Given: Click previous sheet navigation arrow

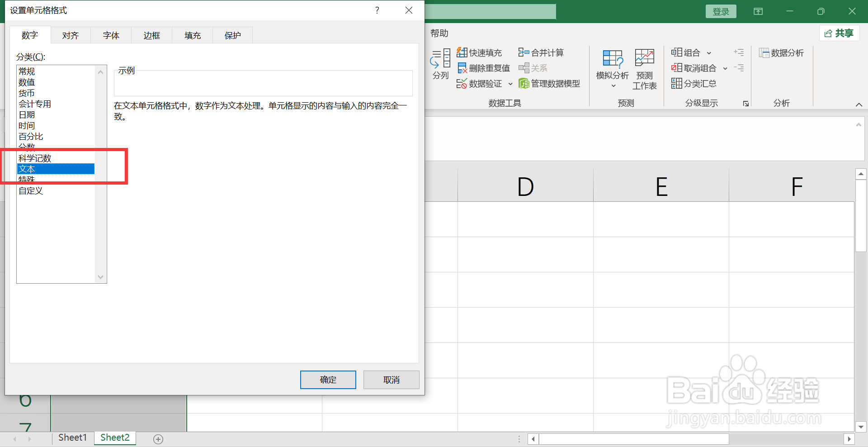Looking at the screenshot, I should coord(15,439).
